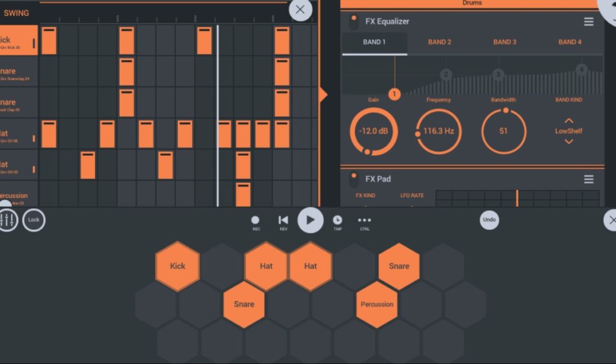Open the CTRL controls icon
This screenshot has height=364, width=616.
[363, 220]
